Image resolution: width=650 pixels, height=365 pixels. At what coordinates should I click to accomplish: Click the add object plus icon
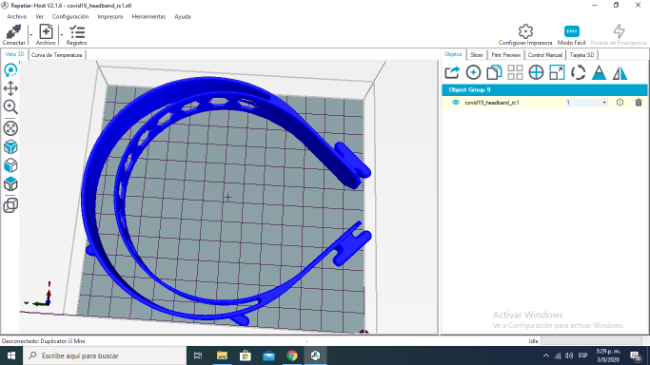(x=473, y=73)
